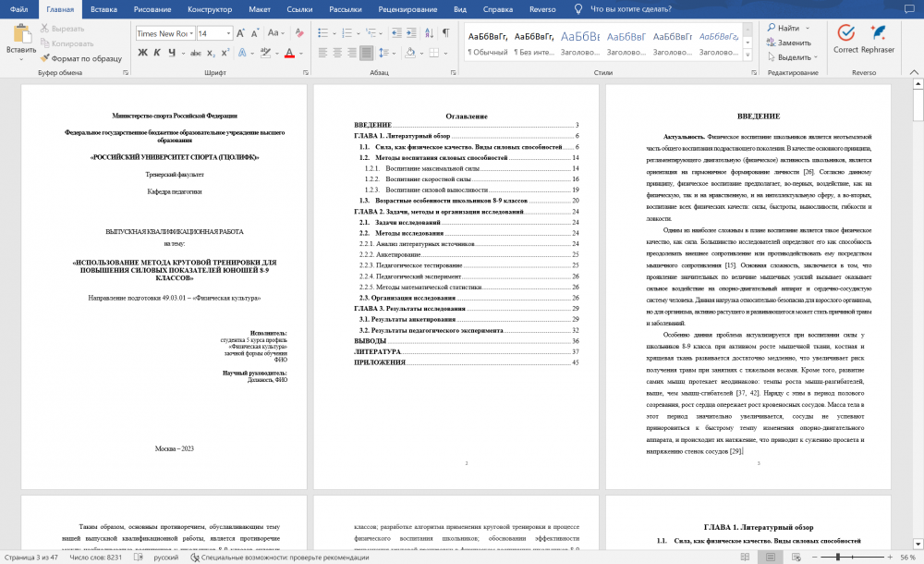Click the shading paint bucket icon
This screenshot has width=924, height=564.
(410, 53)
